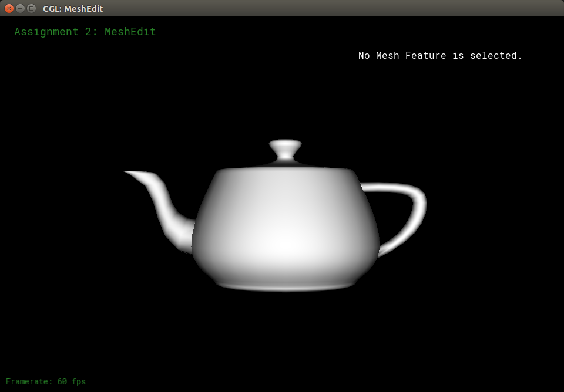
Task: Click the No Mesh Feature status text
Action: click(x=440, y=56)
